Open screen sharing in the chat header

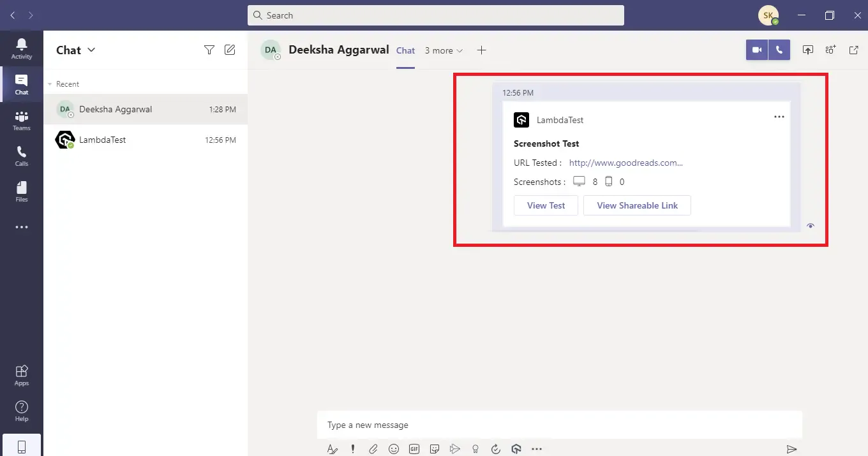click(807, 50)
